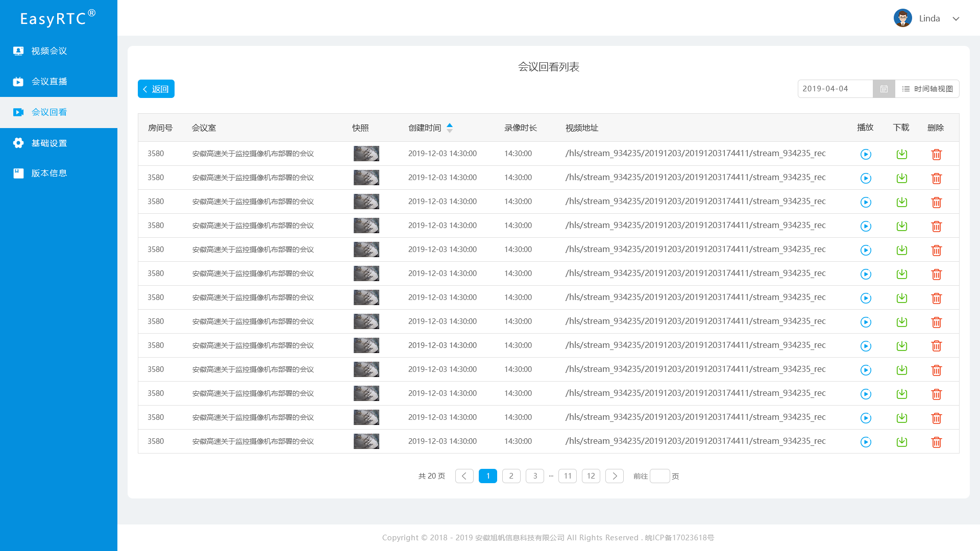Jump to page 12 in pagination
This screenshot has height=551, width=980.
tap(591, 476)
